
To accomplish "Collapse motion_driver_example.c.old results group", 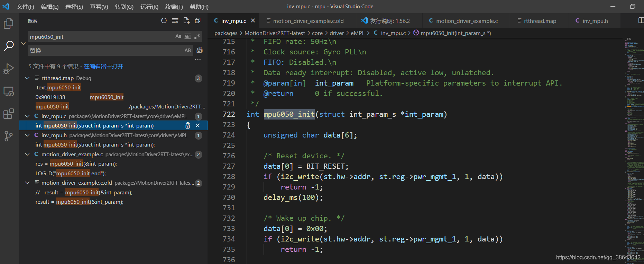I will [27, 183].
